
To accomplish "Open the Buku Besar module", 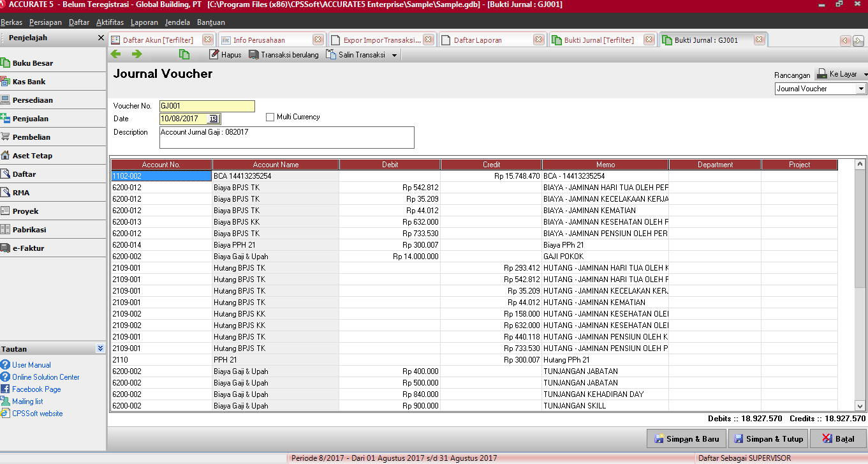I will (x=33, y=63).
